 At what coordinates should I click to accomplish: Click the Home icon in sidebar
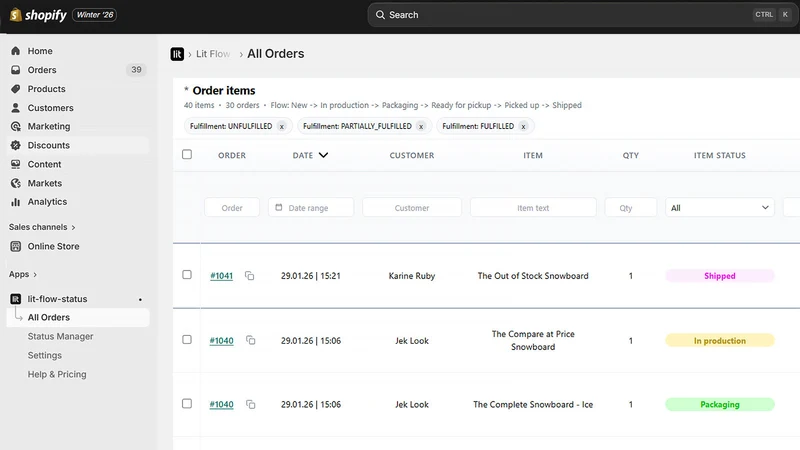[x=16, y=51]
